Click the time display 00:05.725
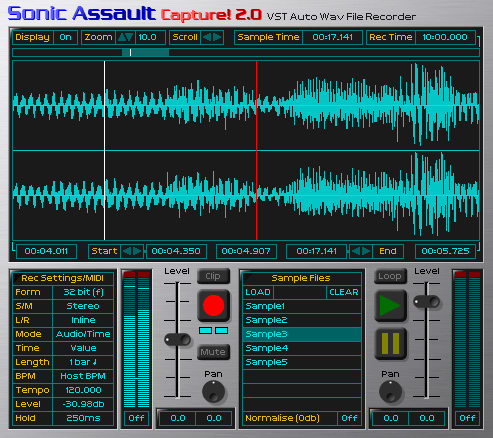This screenshot has width=493, height=438. [445, 251]
